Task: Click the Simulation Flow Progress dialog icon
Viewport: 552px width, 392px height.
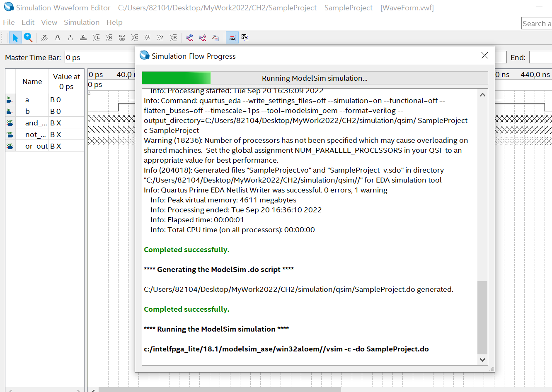Action: (145, 55)
